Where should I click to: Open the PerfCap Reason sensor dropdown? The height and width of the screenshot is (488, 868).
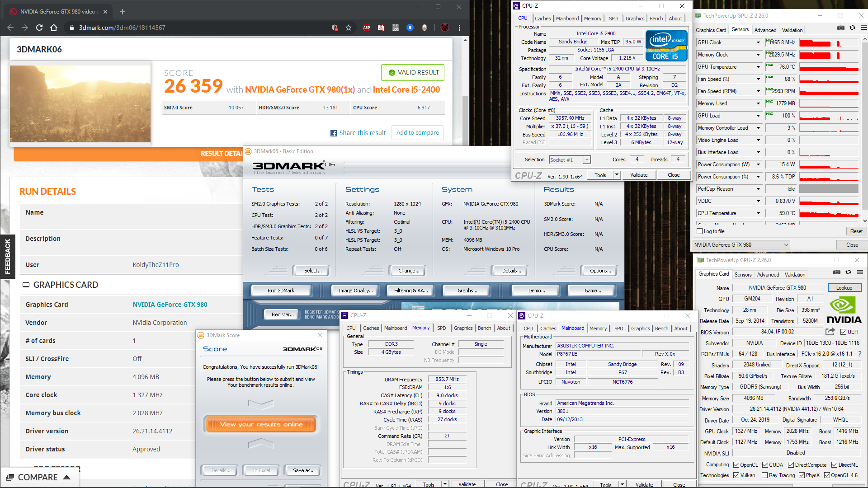(x=758, y=189)
